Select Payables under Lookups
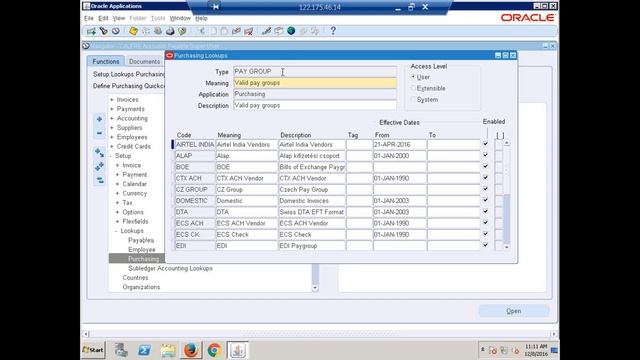 click(x=141, y=240)
